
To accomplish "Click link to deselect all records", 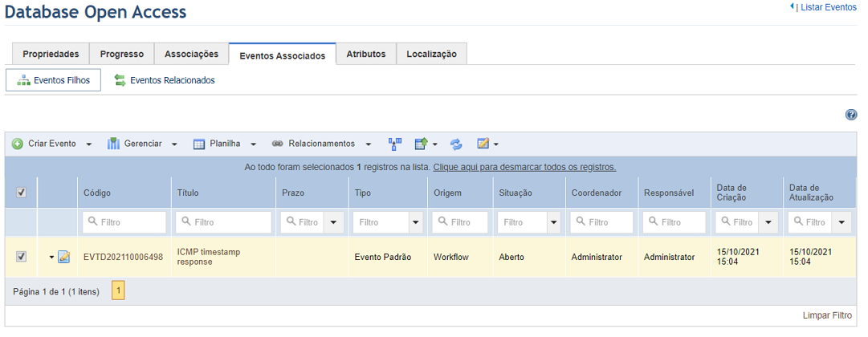I will click(524, 167).
